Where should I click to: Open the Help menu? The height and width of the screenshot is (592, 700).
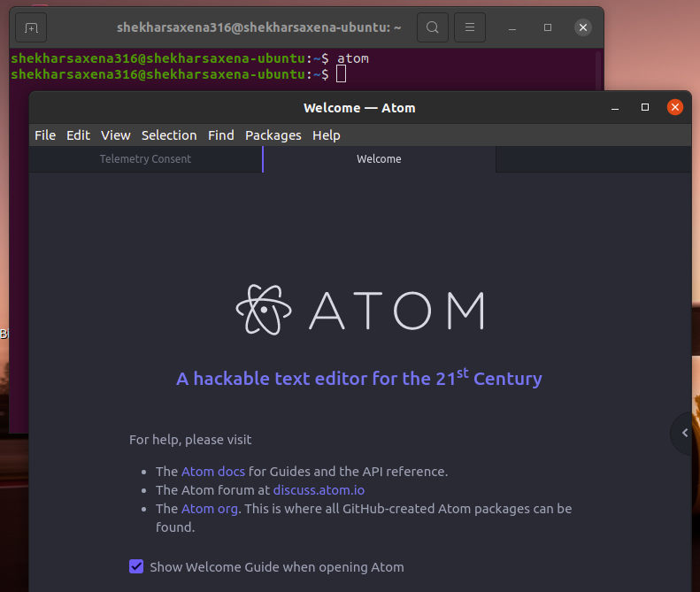click(327, 135)
